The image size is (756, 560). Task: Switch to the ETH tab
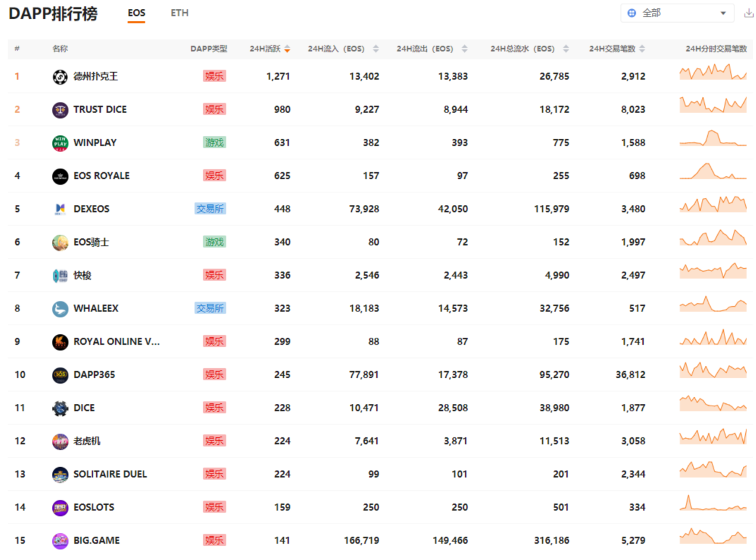(x=180, y=13)
